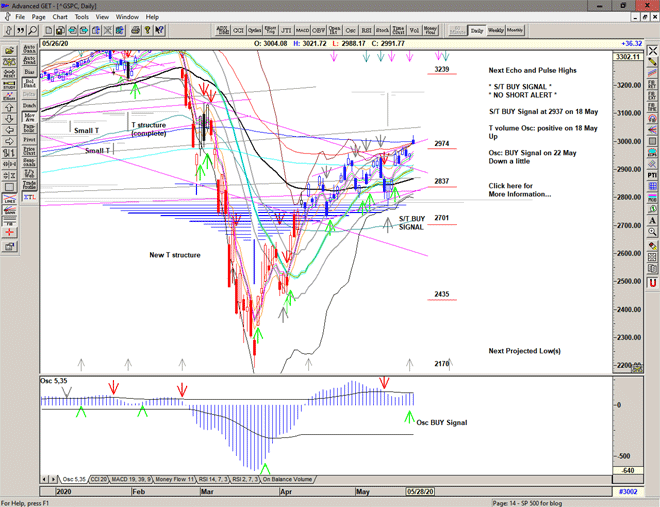The height and width of the screenshot is (507, 660).
Task: Click the Stoch study button
Action: (382, 30)
